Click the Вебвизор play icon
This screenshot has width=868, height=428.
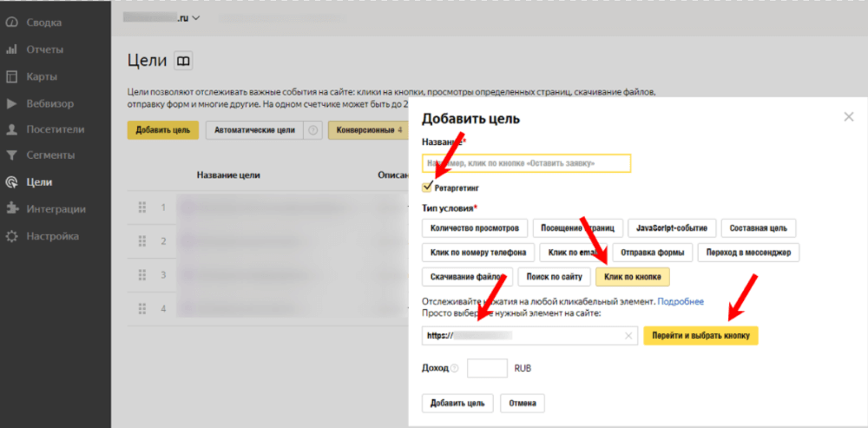(x=11, y=103)
